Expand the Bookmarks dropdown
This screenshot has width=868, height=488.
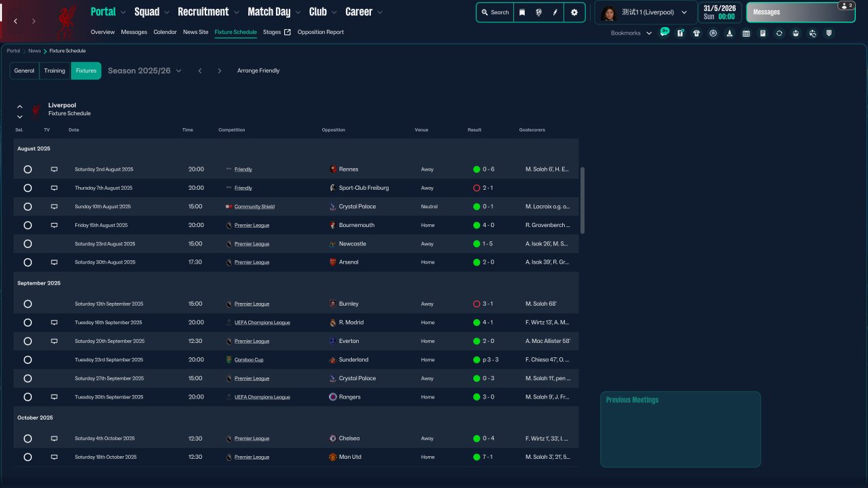coord(631,33)
